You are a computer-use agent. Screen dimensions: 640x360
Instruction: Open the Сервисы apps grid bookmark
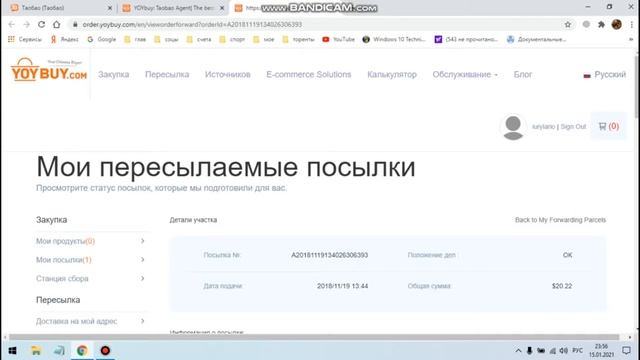coord(25,39)
